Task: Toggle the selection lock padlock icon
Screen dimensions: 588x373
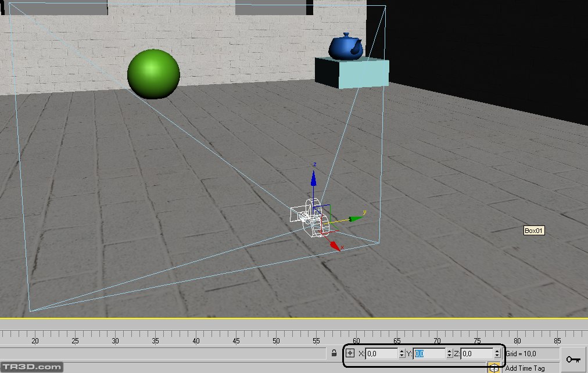Action: (x=334, y=353)
